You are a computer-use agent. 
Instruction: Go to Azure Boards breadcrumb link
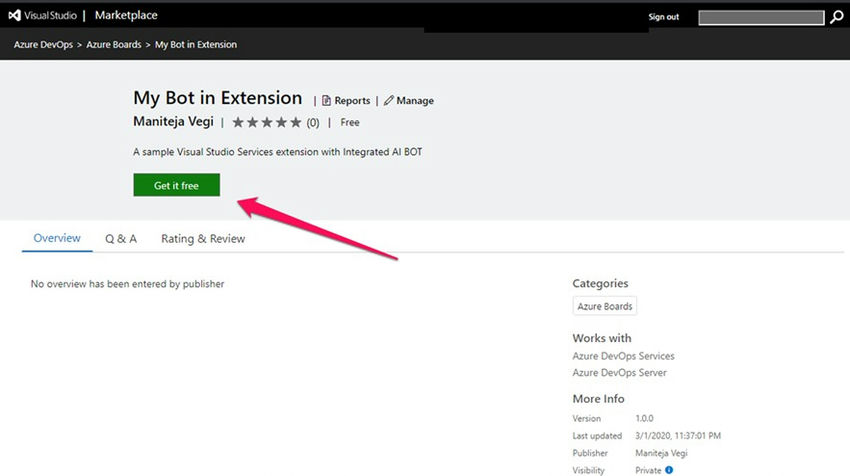pos(115,45)
